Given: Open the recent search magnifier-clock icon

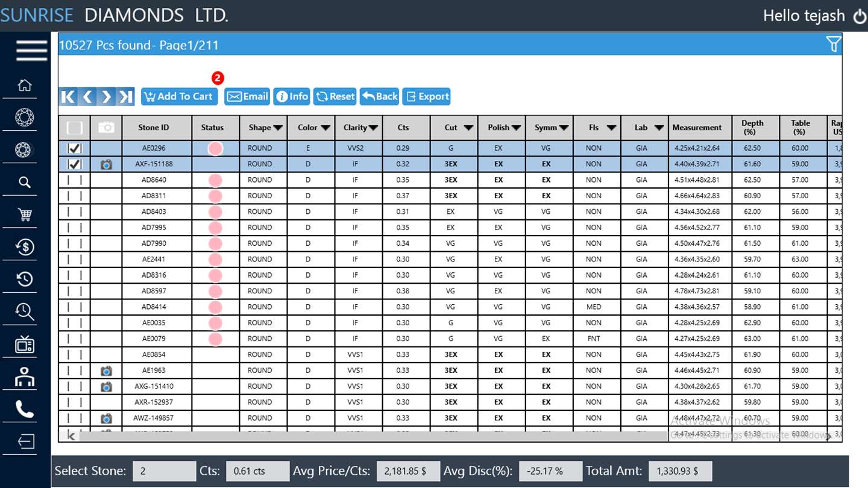Looking at the screenshot, I should click(25, 311).
